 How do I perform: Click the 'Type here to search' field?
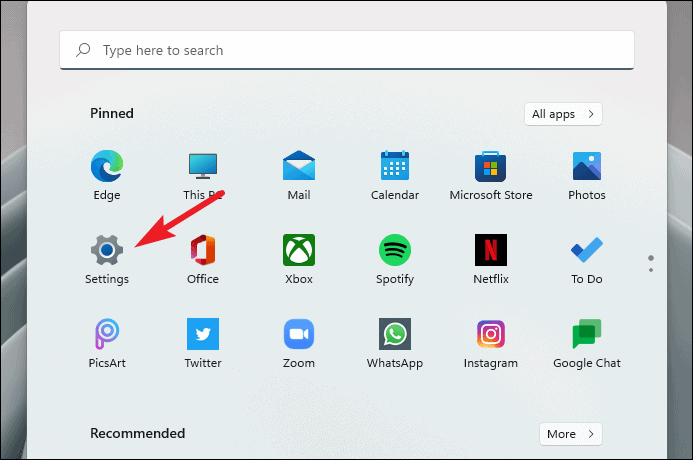click(347, 50)
